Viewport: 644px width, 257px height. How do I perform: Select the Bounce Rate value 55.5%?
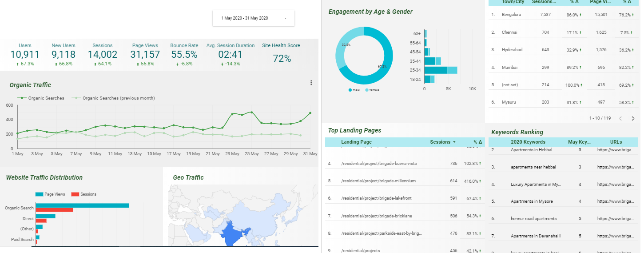click(184, 55)
